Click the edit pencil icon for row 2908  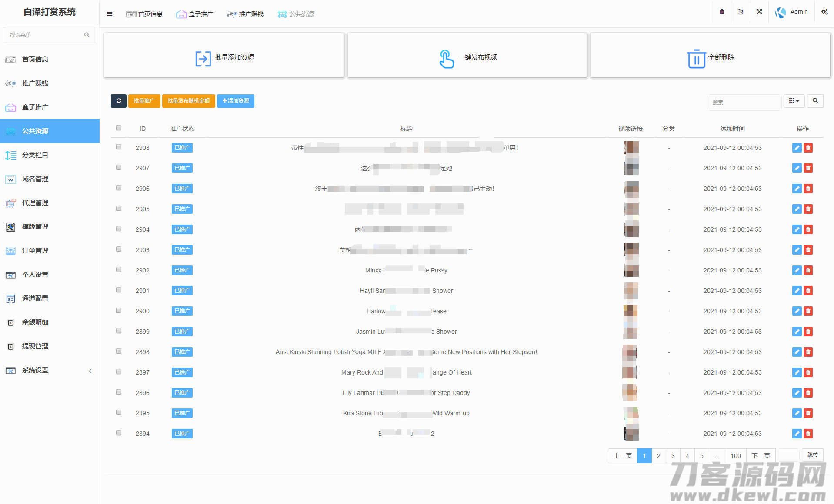(x=797, y=148)
